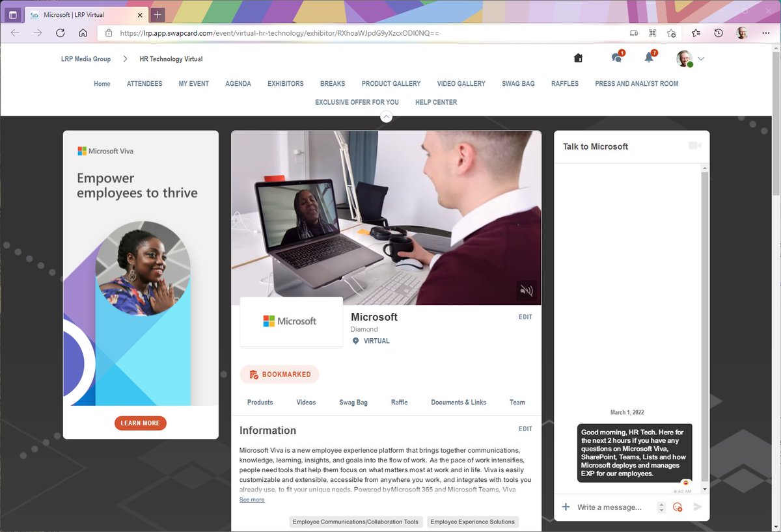781x532 pixels.
Task: Open the AGENDA page
Action: point(238,84)
